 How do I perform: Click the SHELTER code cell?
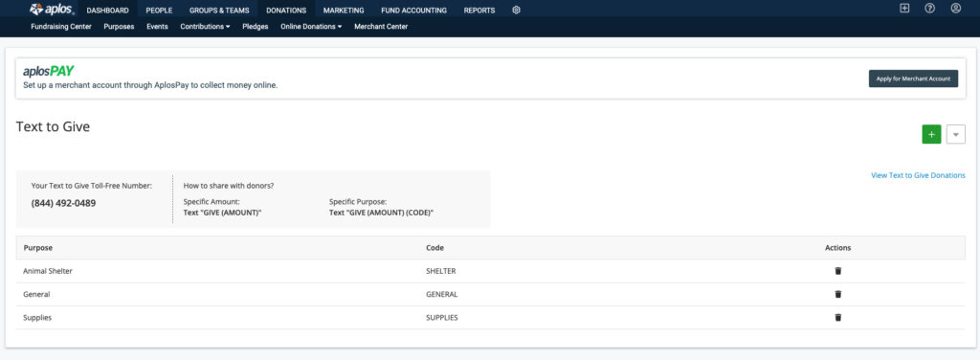pyautogui.click(x=440, y=271)
